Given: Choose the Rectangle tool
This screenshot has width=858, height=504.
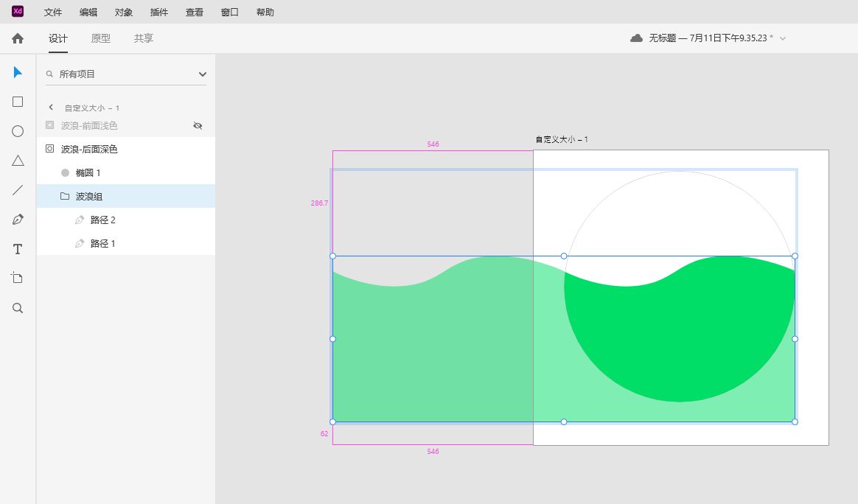Looking at the screenshot, I should [18, 102].
